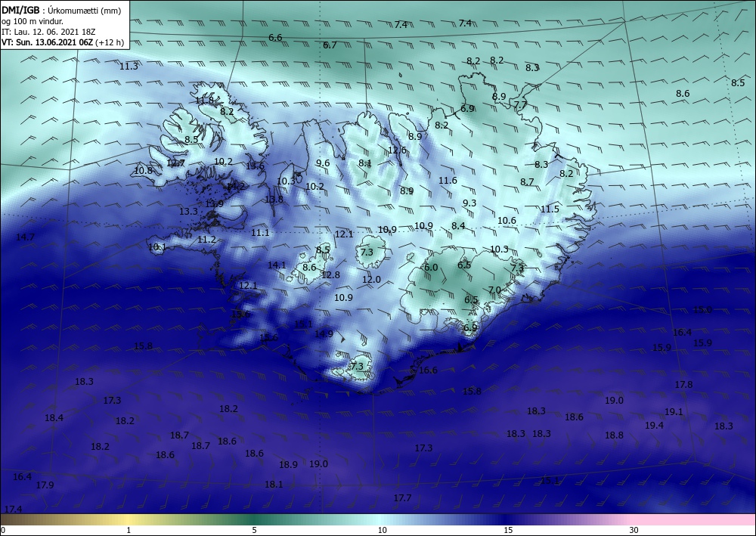Viewport: 756px width, 536px height.
Task: Click the 19.4 map value
Action: (654, 425)
